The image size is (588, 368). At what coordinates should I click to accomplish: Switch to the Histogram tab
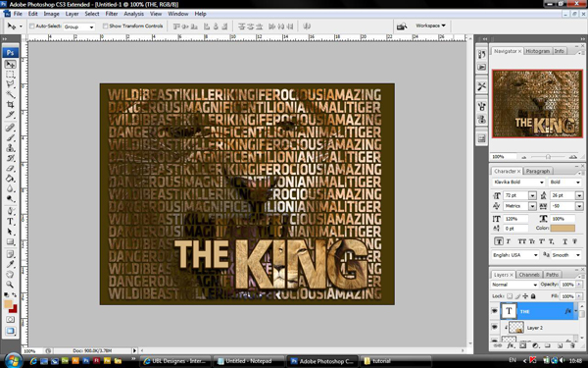click(538, 51)
